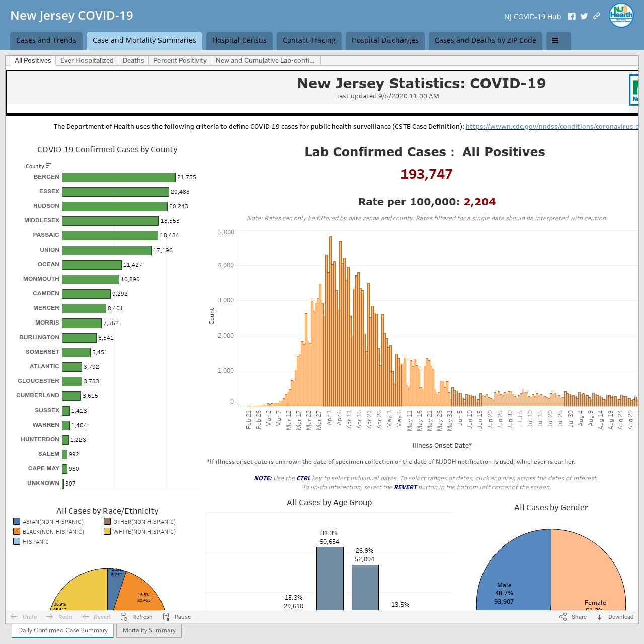Switch to Hospital Census tab
Image resolution: width=644 pixels, height=644 pixels.
point(239,41)
